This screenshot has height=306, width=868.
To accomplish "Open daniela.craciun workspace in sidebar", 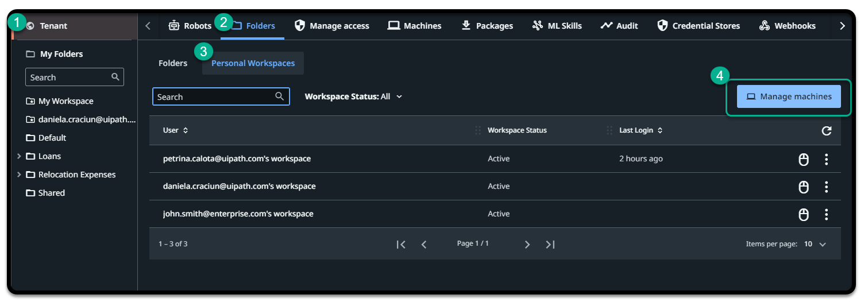I will (x=80, y=119).
